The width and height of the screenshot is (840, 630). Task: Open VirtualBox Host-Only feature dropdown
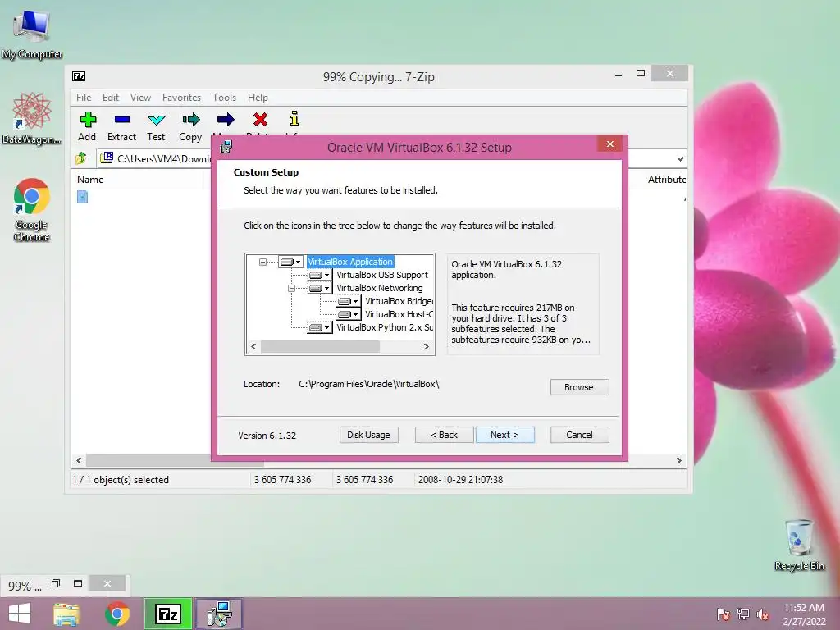point(348,314)
